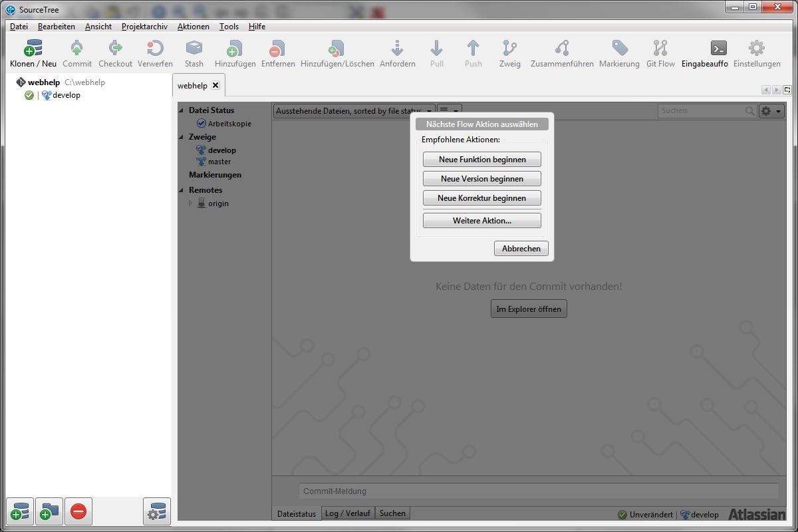Image resolution: width=798 pixels, height=532 pixels.
Task: Open the gear dropdown beside search
Action: 771,111
